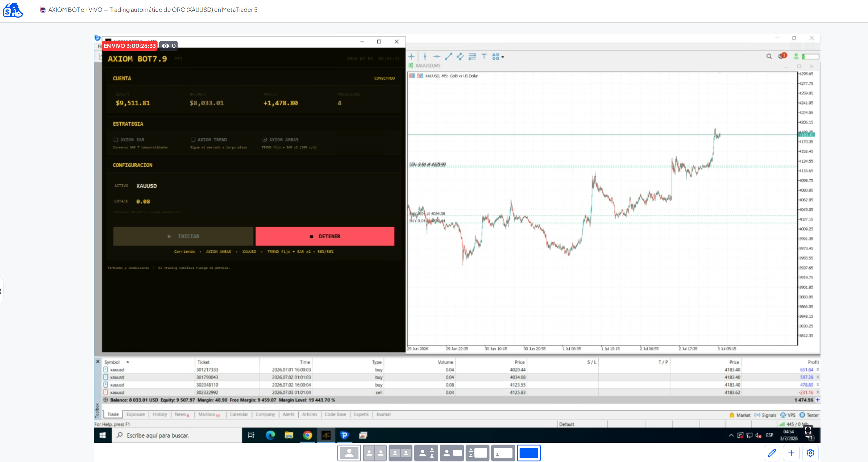Viewport: 868px width, 462px height.
Task: Open the Experts tab
Action: [x=361, y=415]
